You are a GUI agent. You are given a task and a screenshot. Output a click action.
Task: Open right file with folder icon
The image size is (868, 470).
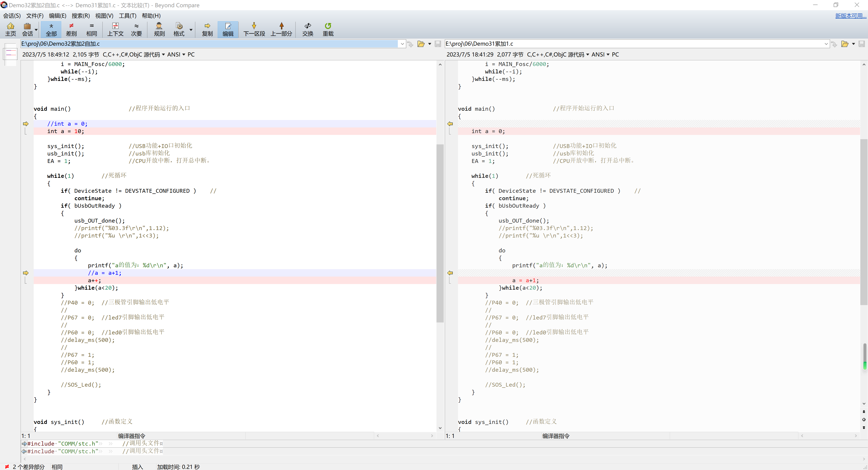coord(845,44)
